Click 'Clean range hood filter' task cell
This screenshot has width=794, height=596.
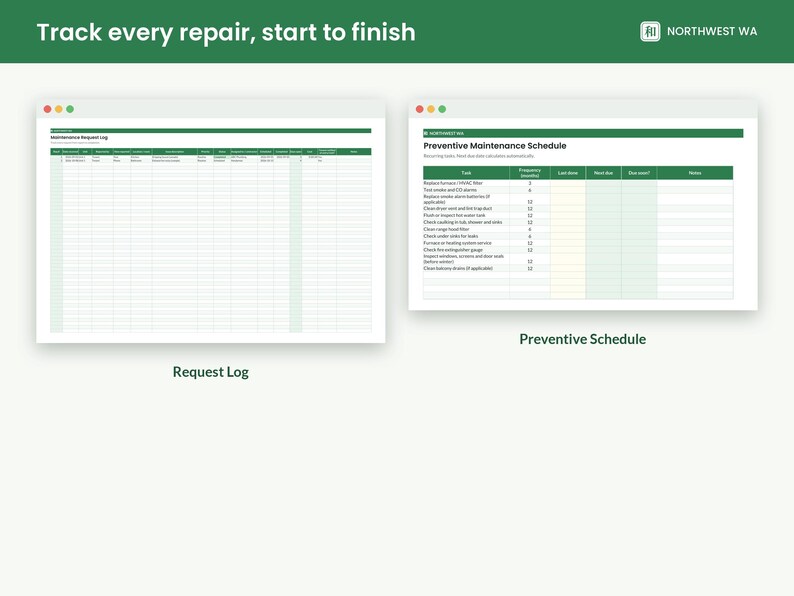(466, 229)
